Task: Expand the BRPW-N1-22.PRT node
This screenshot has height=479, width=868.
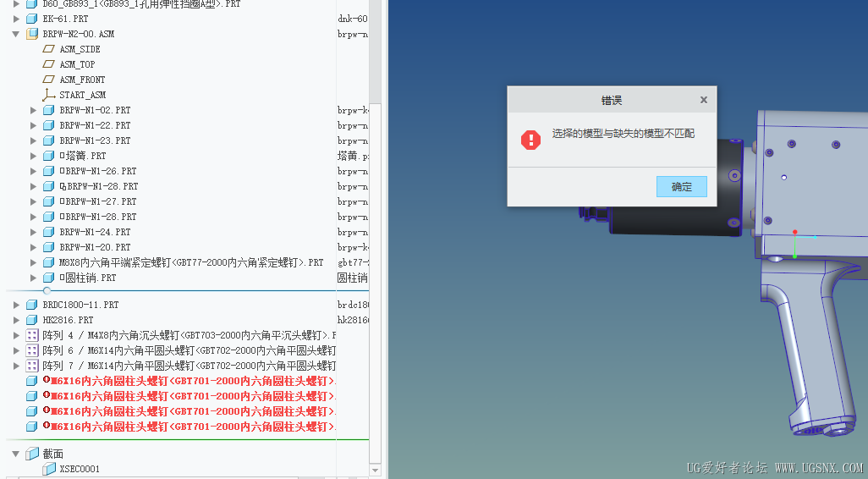Action: click(33, 126)
